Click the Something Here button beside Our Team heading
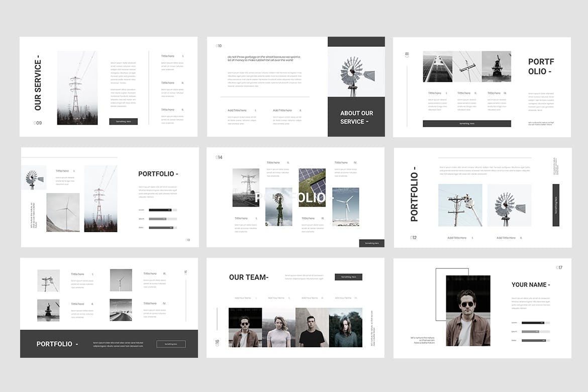 click(x=348, y=277)
